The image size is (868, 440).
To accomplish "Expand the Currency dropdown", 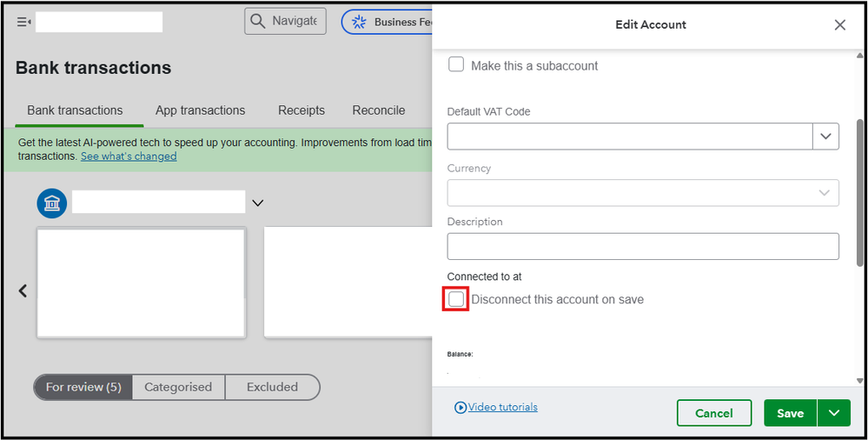I will click(824, 193).
